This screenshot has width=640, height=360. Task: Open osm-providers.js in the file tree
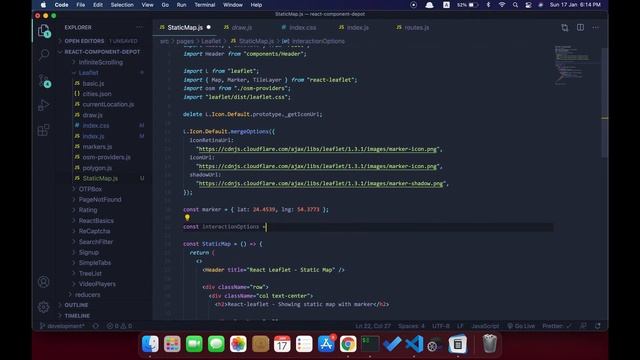[x=107, y=157]
